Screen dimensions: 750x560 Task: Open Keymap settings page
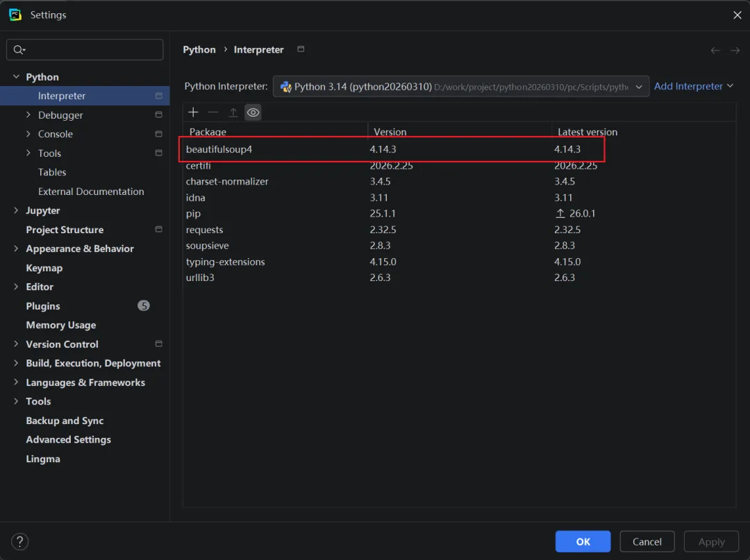point(44,268)
